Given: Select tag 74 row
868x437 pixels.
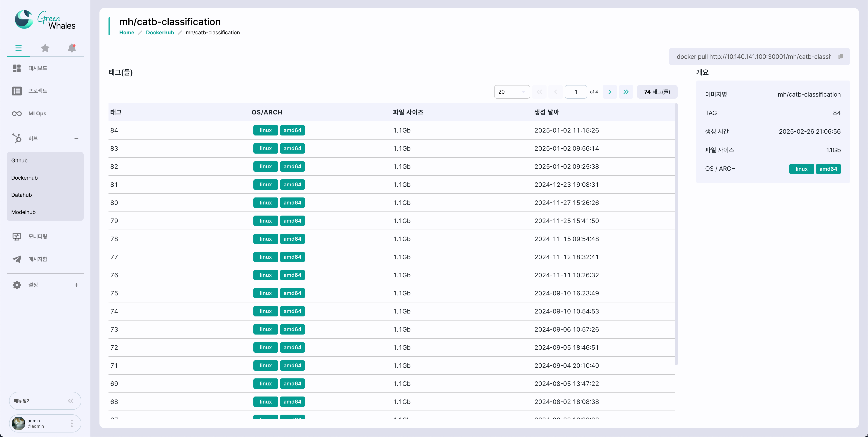Looking at the screenshot, I should point(392,311).
